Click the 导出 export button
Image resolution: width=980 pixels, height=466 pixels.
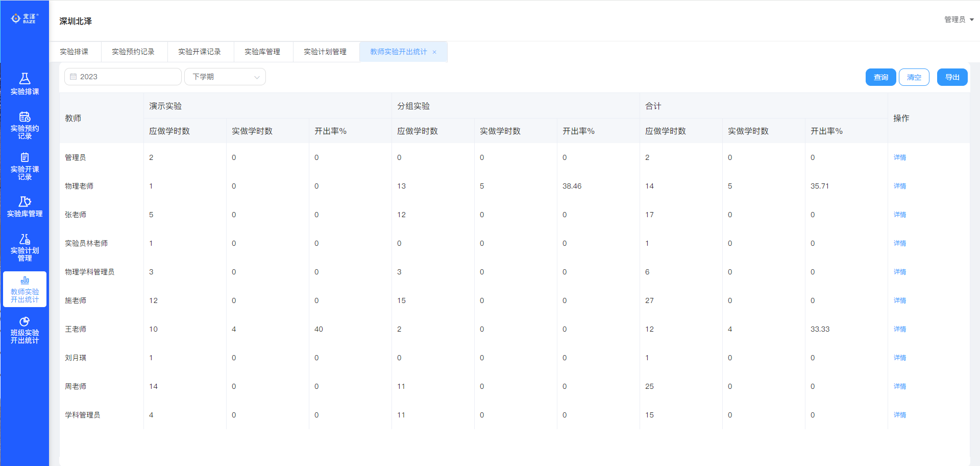[952, 77]
